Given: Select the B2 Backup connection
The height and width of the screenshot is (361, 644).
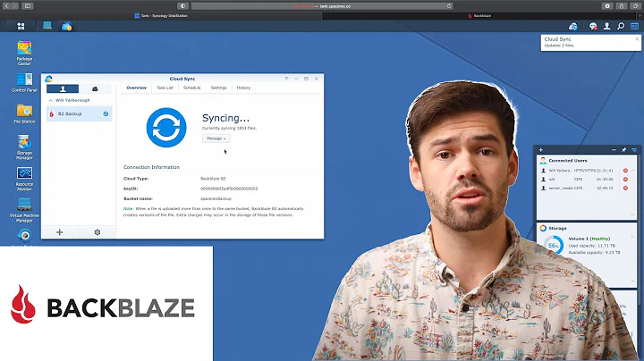Looking at the screenshot, I should click(x=80, y=113).
